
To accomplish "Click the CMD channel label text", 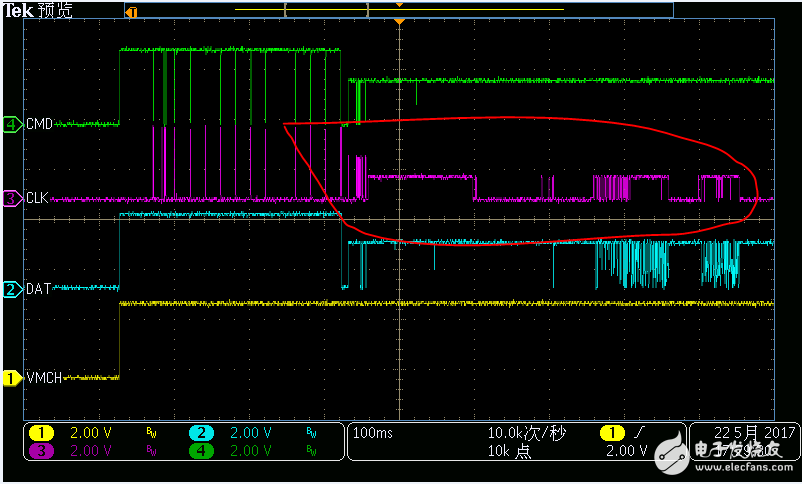I will 39,124.
